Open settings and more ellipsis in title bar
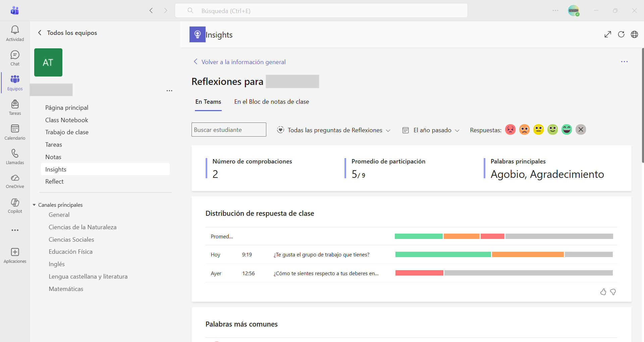The height and width of the screenshot is (342, 644). (555, 11)
